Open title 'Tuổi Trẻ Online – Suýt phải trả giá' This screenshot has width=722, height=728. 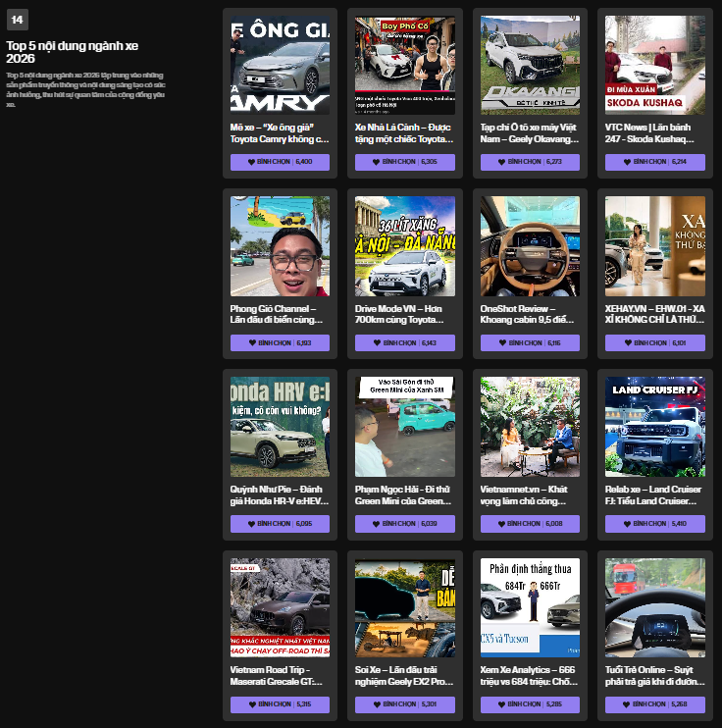[x=654, y=676]
